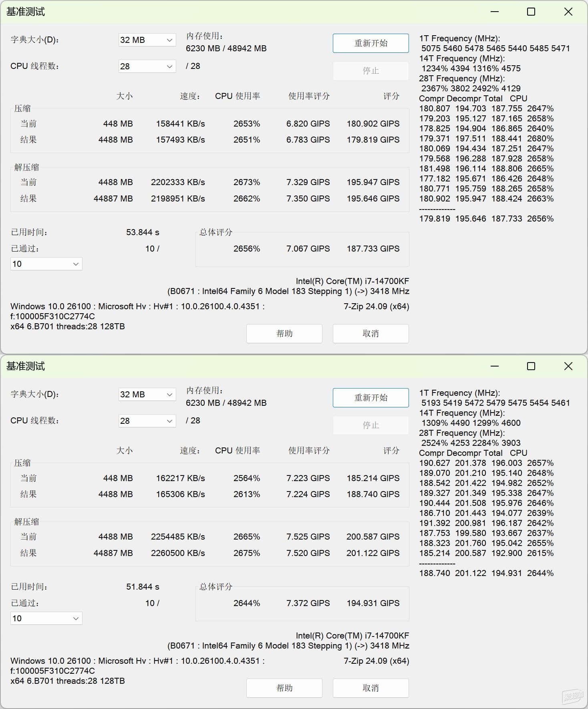Click Windows 10.0 26100 info in top window
588x709 pixels.
137,306
